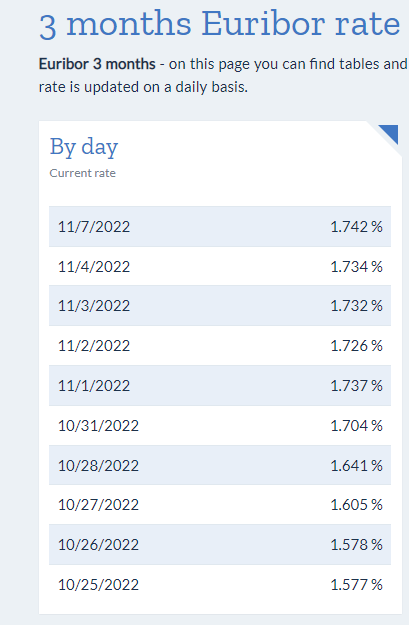Click the 1.732 % rate value
The width and height of the screenshot is (409, 625).
(x=356, y=306)
